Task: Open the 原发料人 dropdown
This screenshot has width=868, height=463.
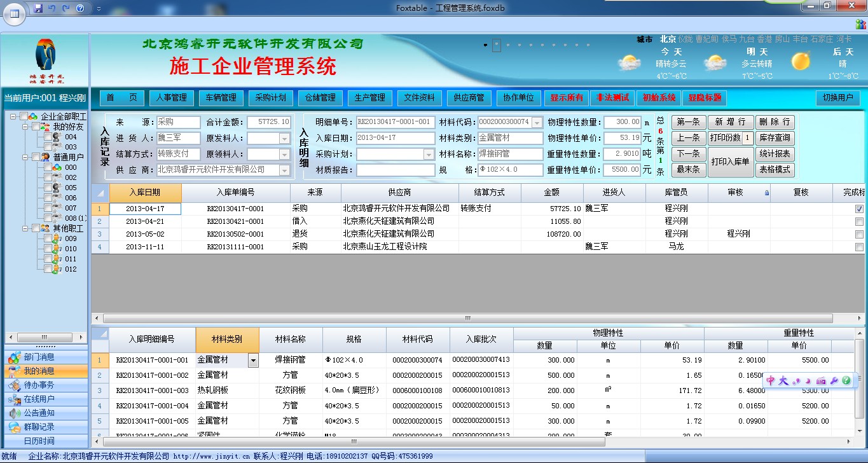Action: pyautogui.click(x=284, y=138)
